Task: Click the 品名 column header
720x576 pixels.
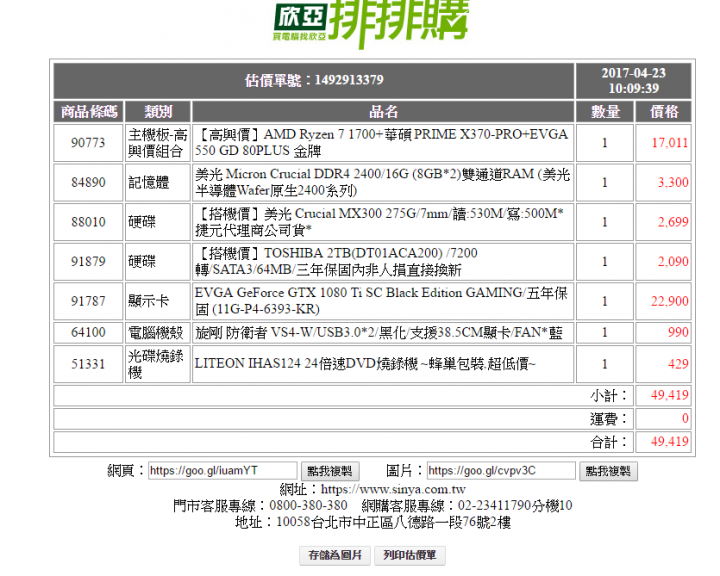Action: (x=383, y=112)
